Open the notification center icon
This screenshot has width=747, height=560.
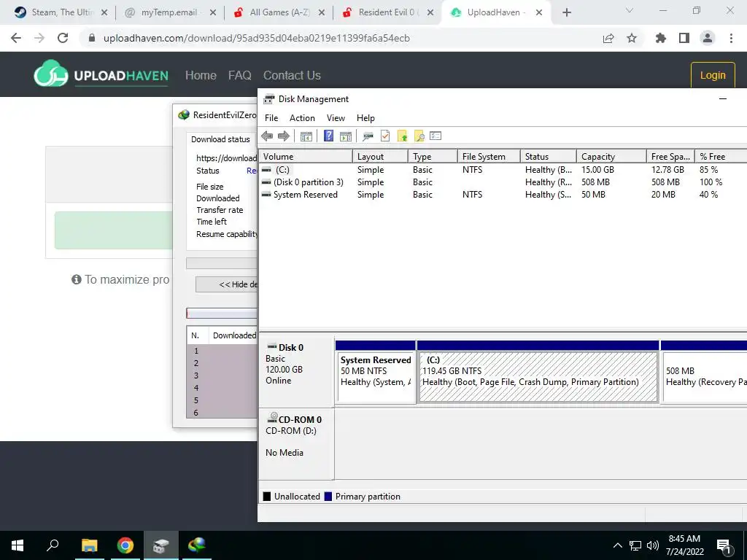(x=723, y=547)
